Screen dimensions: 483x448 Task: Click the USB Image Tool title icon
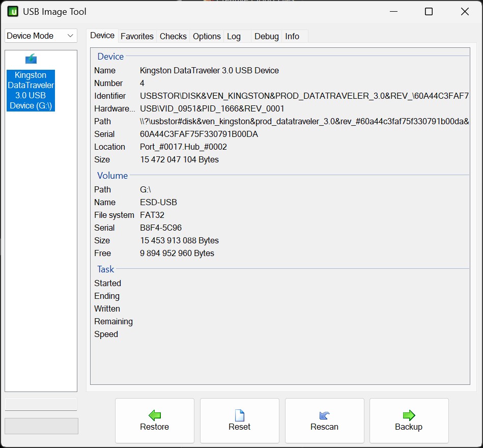pyautogui.click(x=13, y=11)
